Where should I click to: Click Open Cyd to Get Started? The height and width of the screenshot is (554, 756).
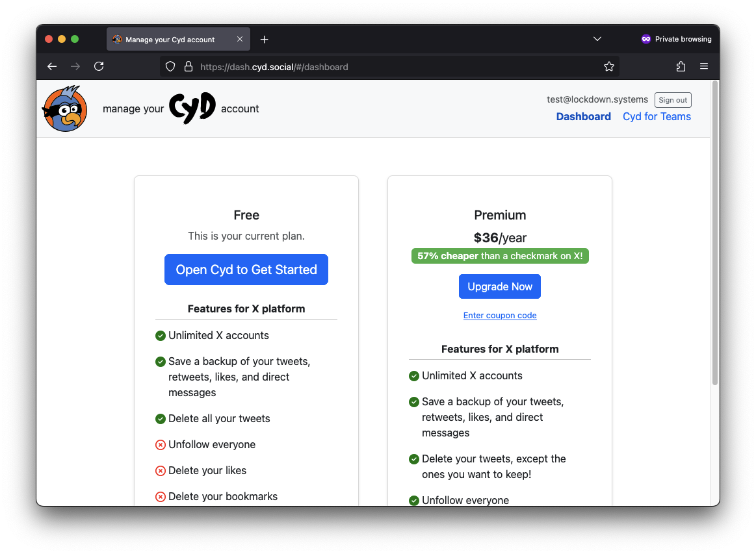tap(246, 270)
